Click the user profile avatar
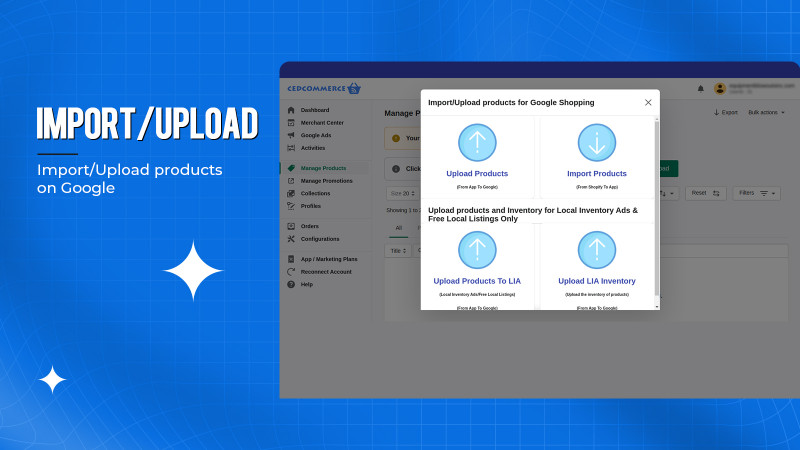This screenshot has height=450, width=800. (x=719, y=88)
